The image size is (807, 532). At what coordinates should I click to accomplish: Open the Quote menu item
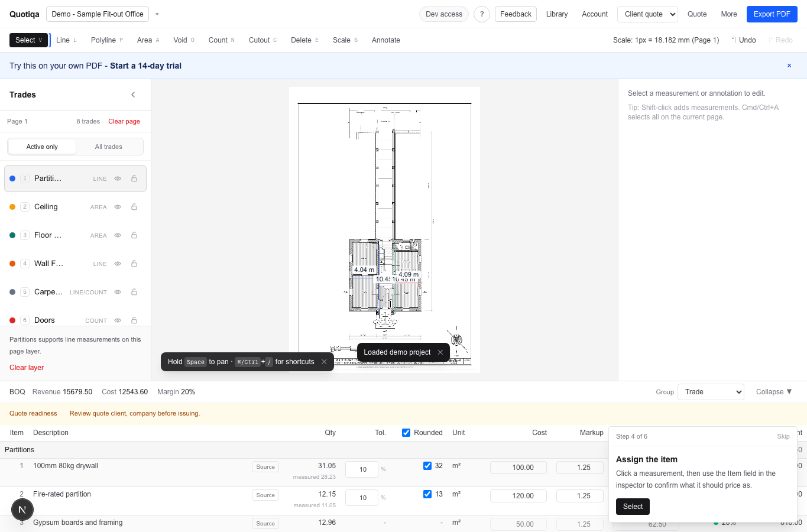697,14
